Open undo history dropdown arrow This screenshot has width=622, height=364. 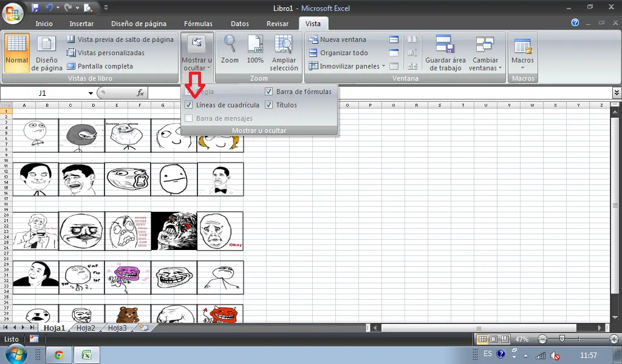coord(58,7)
